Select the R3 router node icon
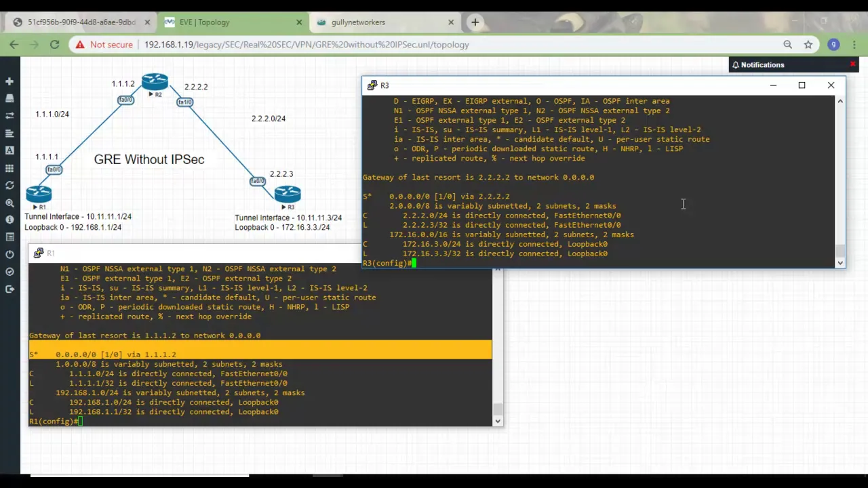The height and width of the screenshot is (488, 868). pos(288,194)
